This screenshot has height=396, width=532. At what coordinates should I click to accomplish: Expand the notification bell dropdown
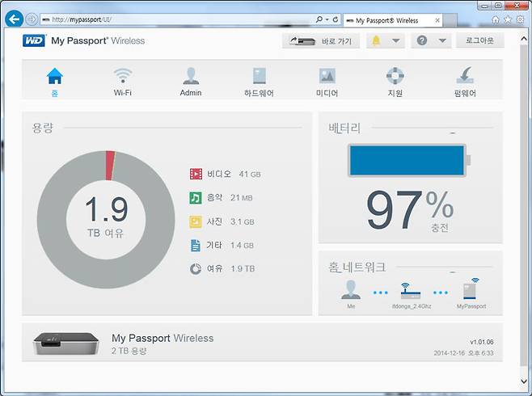click(x=395, y=40)
